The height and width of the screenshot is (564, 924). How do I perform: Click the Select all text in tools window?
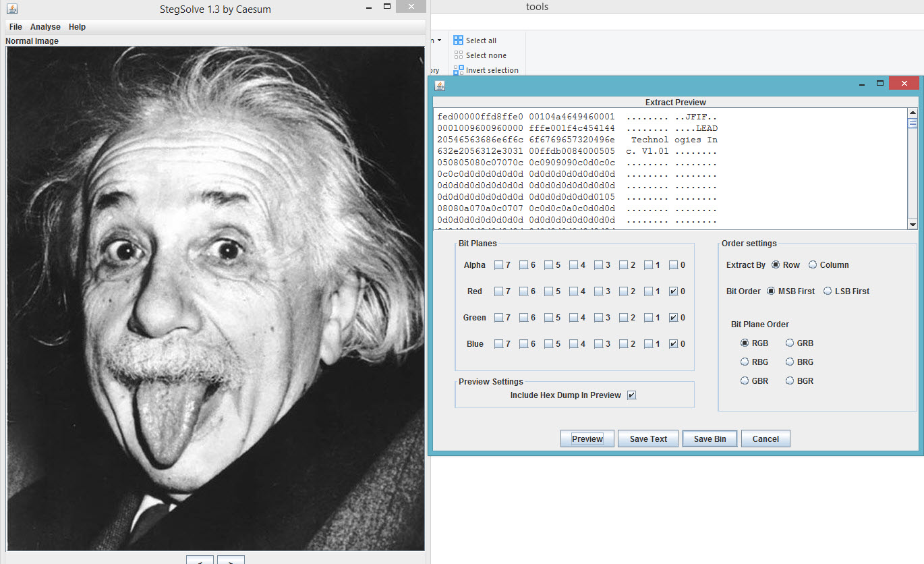[481, 40]
